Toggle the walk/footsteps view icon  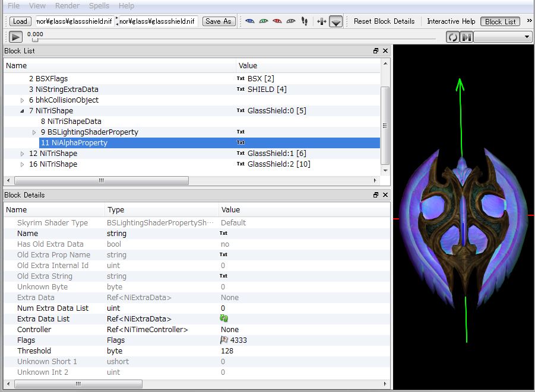click(x=305, y=21)
